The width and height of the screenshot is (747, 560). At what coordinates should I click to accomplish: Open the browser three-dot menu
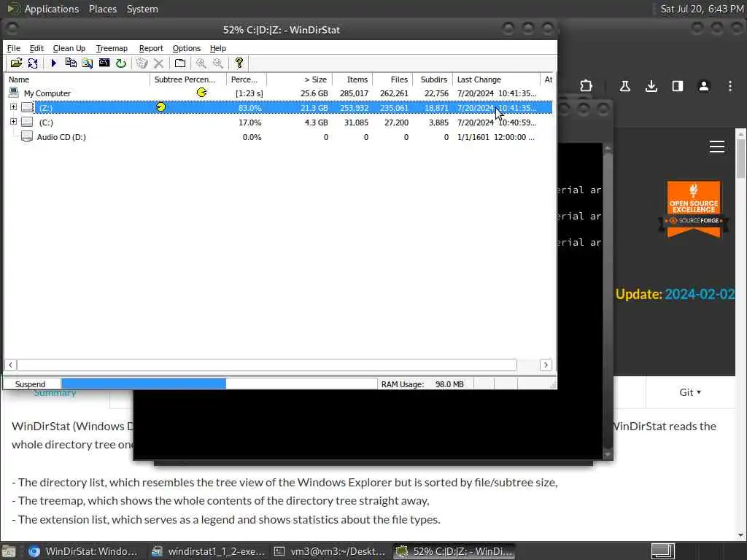729,86
